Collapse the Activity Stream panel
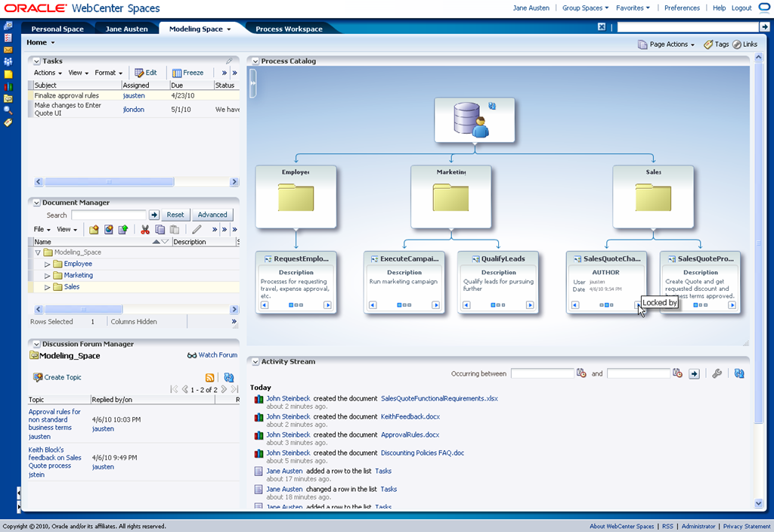This screenshot has height=532, width=774. (x=255, y=362)
